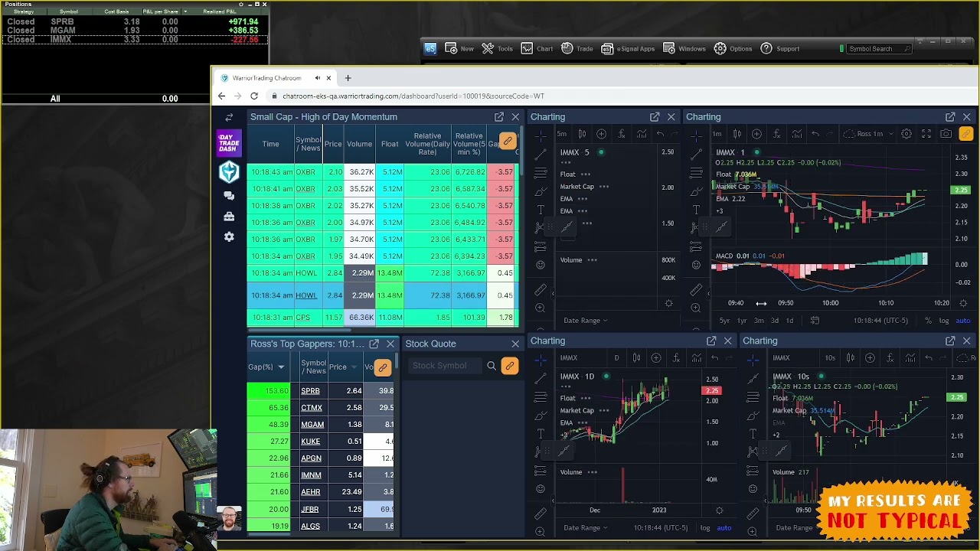Image resolution: width=980 pixels, height=551 pixels.
Task: Open chart settings gear in the 1m chart
Action: coord(906,134)
